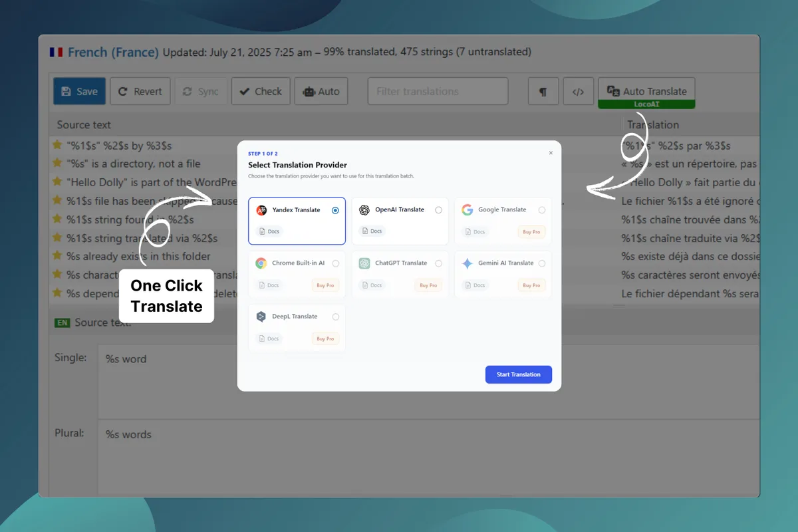Select the OpenAI Translate radio button
This screenshot has height=532, width=798.
click(438, 210)
